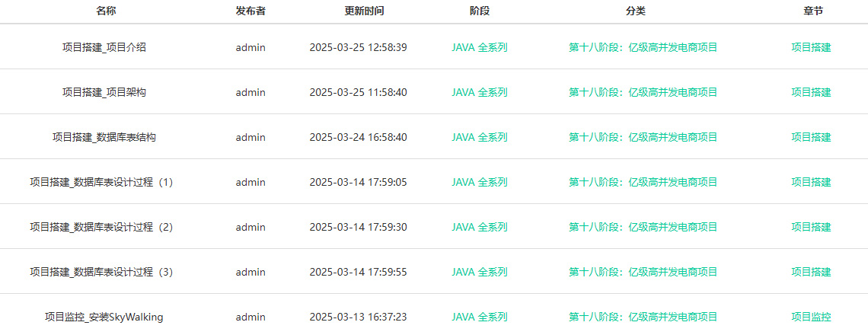
Task: Click the 更新时间 column header
Action: (364, 11)
